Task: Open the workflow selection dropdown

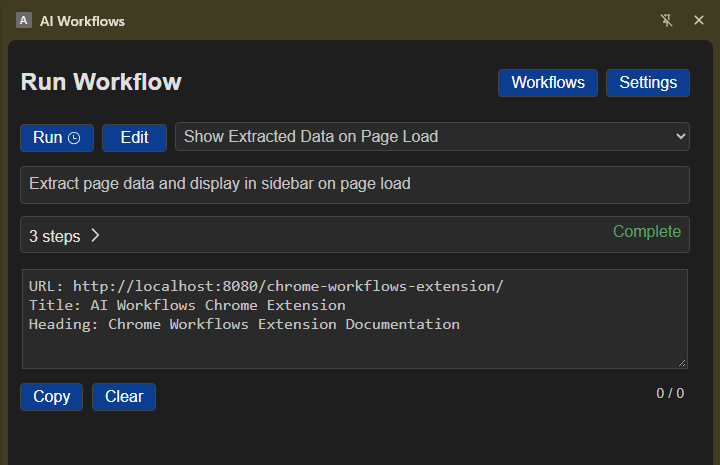Action: pos(432,137)
